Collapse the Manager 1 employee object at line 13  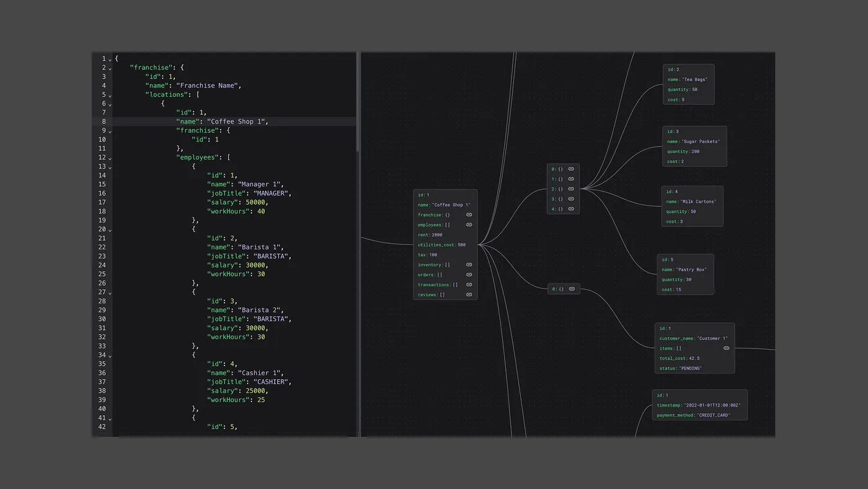point(110,168)
